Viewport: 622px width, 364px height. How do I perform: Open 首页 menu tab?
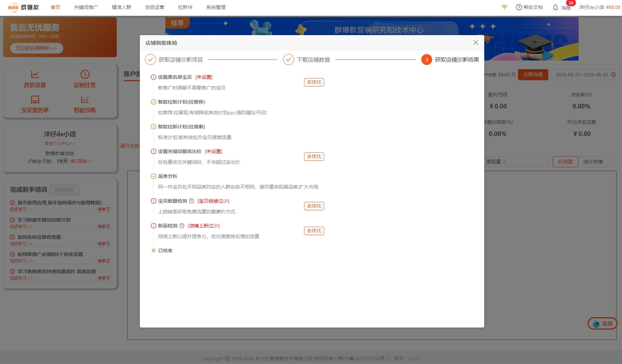pyautogui.click(x=55, y=7)
